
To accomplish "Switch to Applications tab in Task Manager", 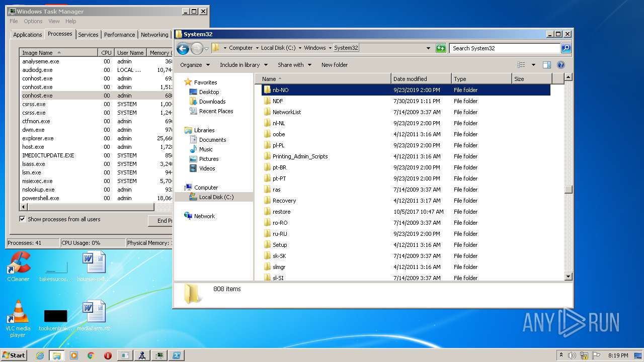I will 28,35.
